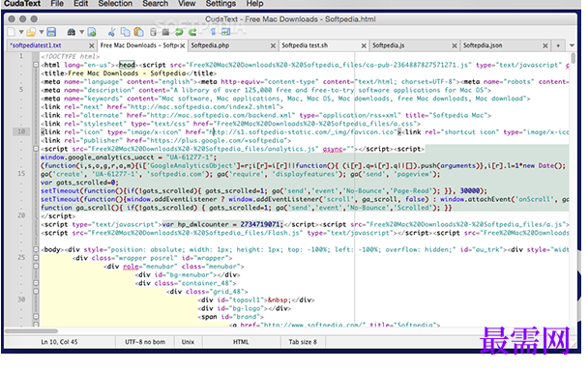The width and height of the screenshot is (588, 371).
Task: Change Tab size 8 in status bar
Action: pos(303,342)
